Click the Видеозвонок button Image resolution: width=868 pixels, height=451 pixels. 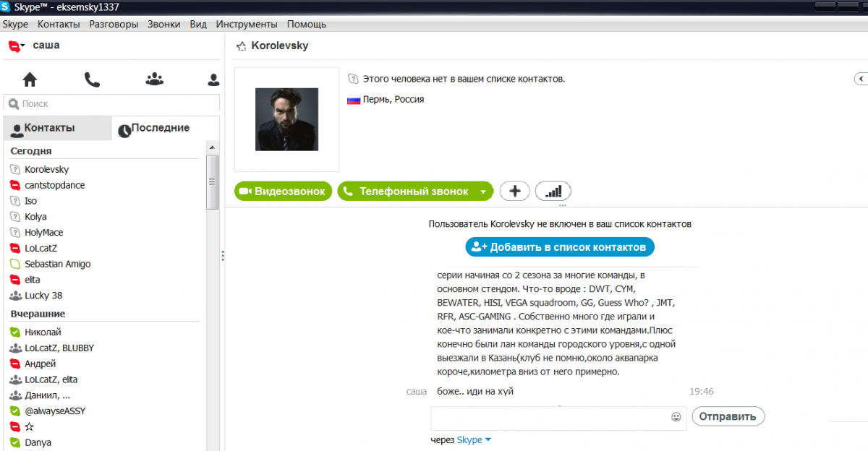[284, 192]
